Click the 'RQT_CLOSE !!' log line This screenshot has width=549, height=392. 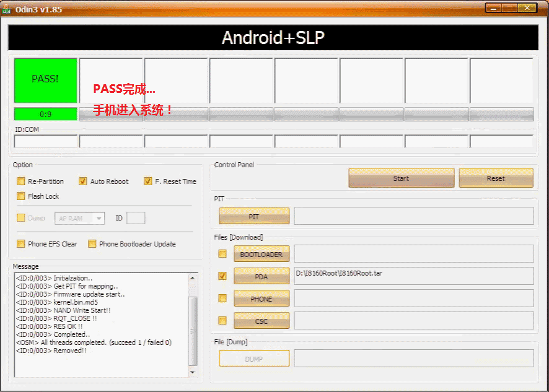pos(56,318)
